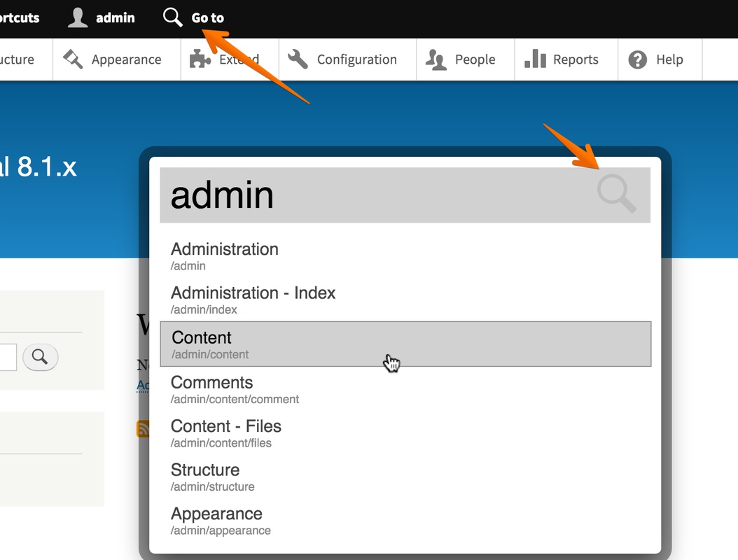Select the Content - Files result

[405, 433]
